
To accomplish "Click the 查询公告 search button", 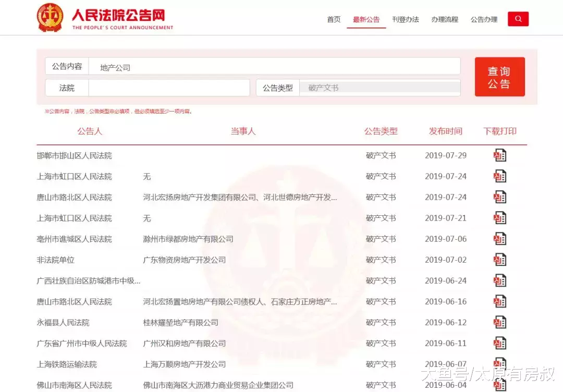I will (499, 76).
